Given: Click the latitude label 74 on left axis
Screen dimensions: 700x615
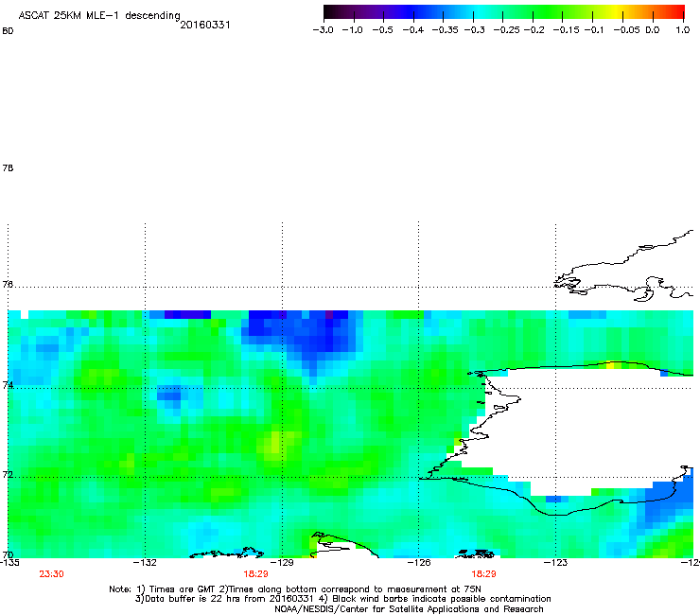Looking at the screenshot, I should (8, 385).
